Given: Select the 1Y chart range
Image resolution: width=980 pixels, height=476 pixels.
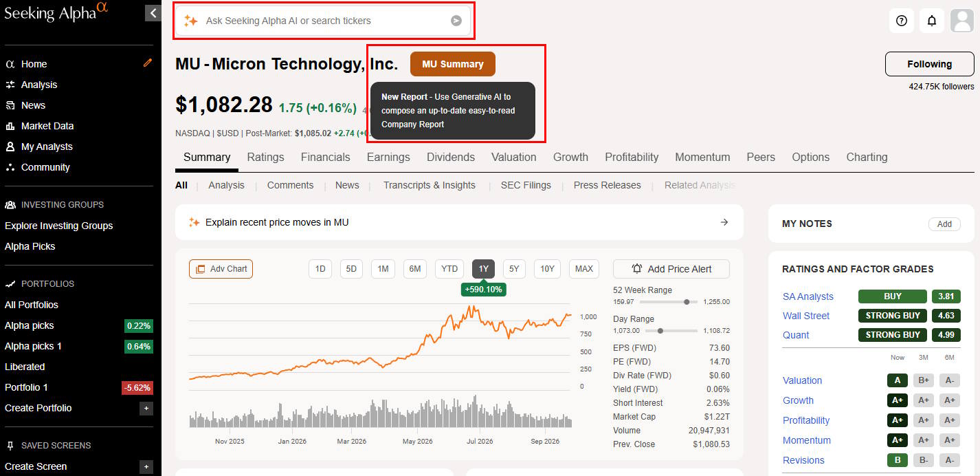Looking at the screenshot, I should 483,269.
